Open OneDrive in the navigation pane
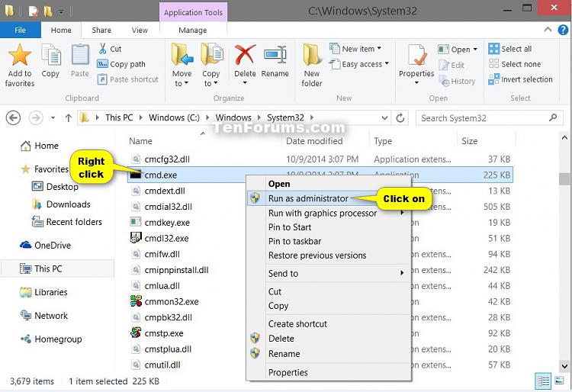The height and width of the screenshot is (392, 572). click(x=45, y=245)
